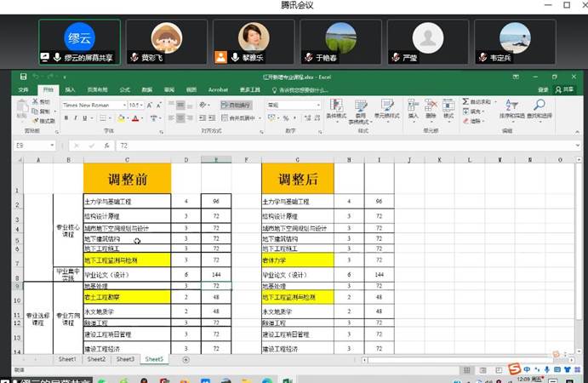
Task: Increase indent in the alignment group
Action: click(212, 117)
